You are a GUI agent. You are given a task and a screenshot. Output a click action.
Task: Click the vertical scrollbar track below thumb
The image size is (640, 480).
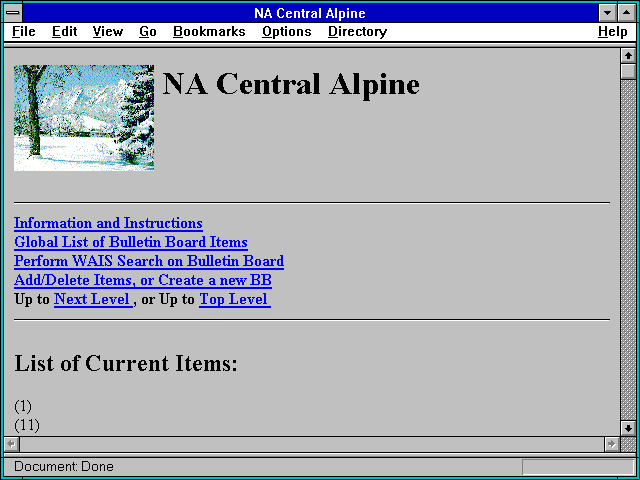click(628, 250)
